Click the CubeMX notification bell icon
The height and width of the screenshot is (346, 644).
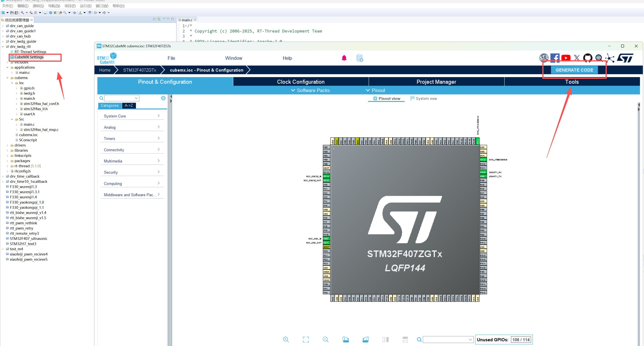(x=344, y=58)
